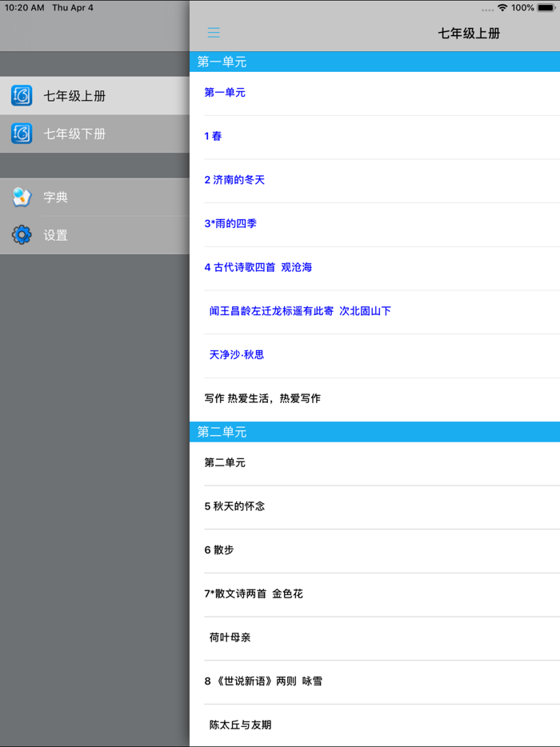
Task: Click the 字典 dictionary icon
Action: (22, 197)
